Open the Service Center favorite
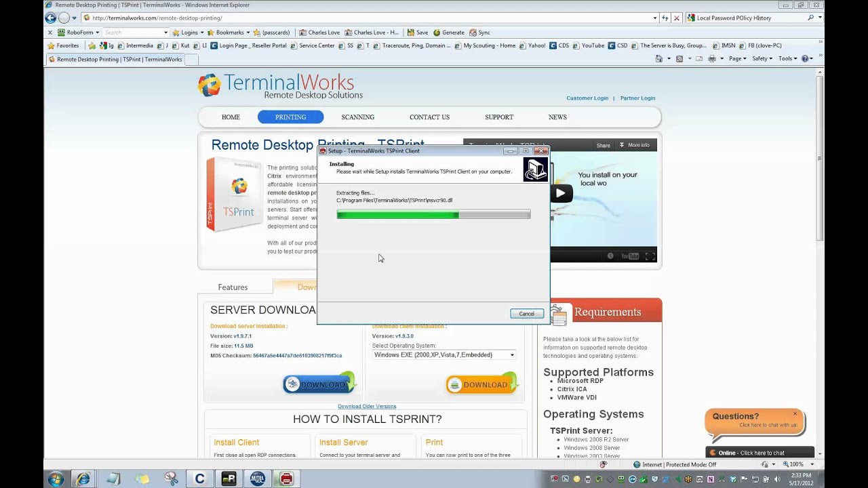Image resolution: width=868 pixels, height=488 pixels. [313, 46]
